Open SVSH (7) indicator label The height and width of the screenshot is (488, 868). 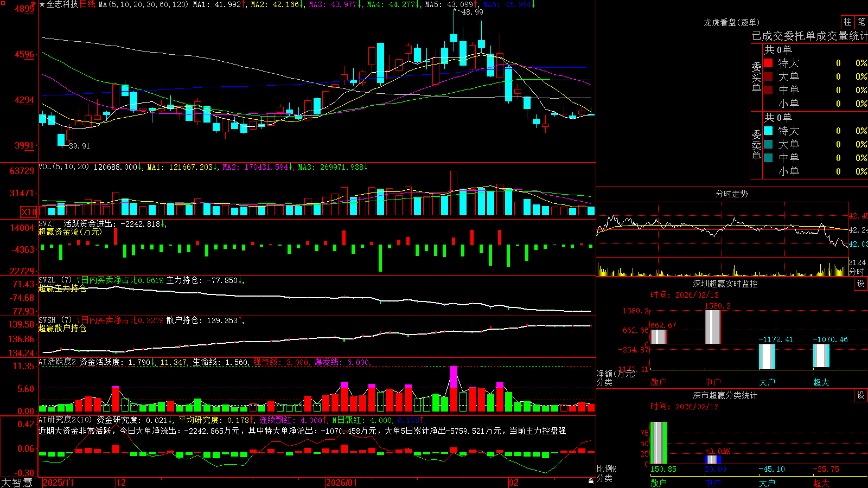click(55, 320)
